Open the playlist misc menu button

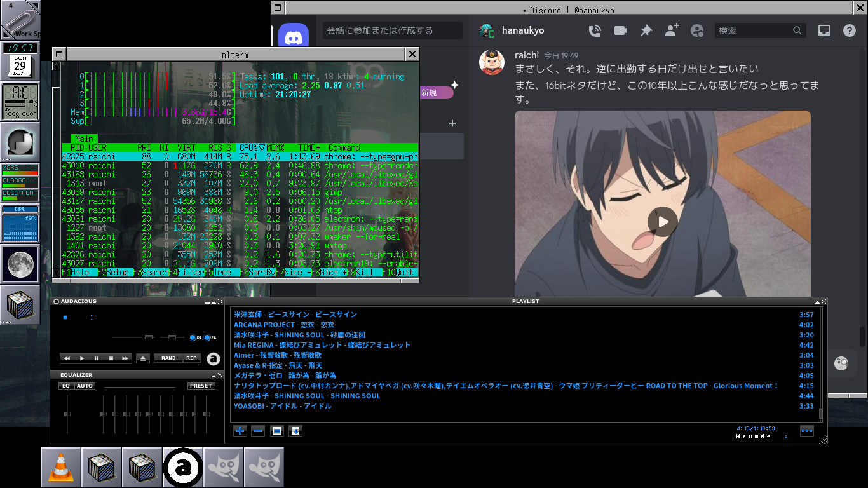point(295,431)
